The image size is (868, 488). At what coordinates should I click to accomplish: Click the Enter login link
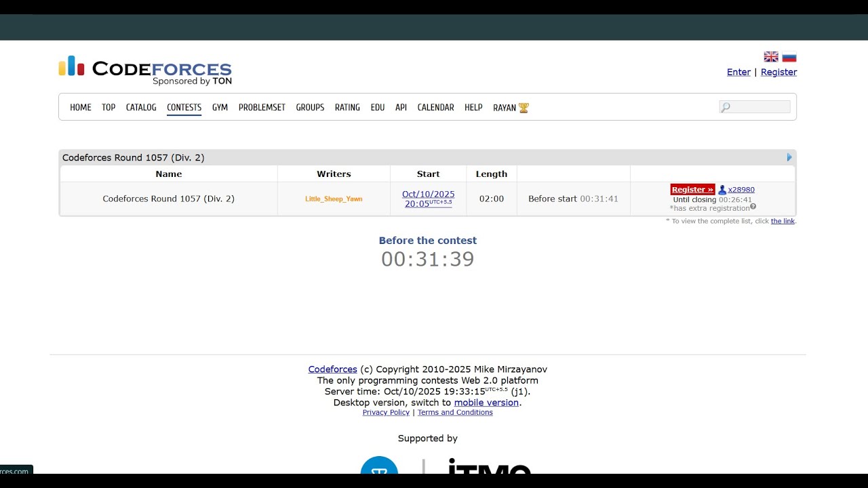(x=738, y=73)
